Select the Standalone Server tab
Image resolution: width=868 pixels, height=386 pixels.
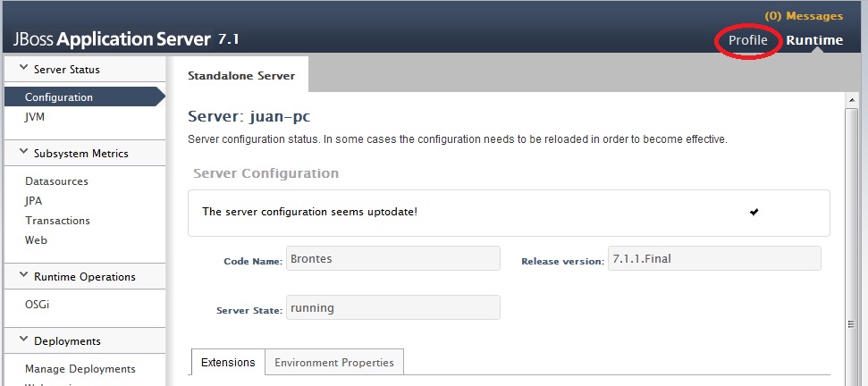pyautogui.click(x=241, y=76)
